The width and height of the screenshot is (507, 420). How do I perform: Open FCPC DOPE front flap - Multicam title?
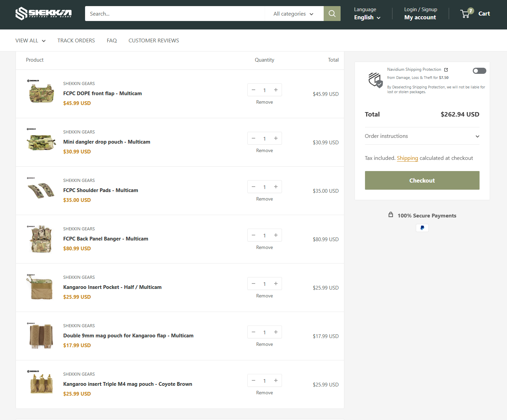(102, 93)
